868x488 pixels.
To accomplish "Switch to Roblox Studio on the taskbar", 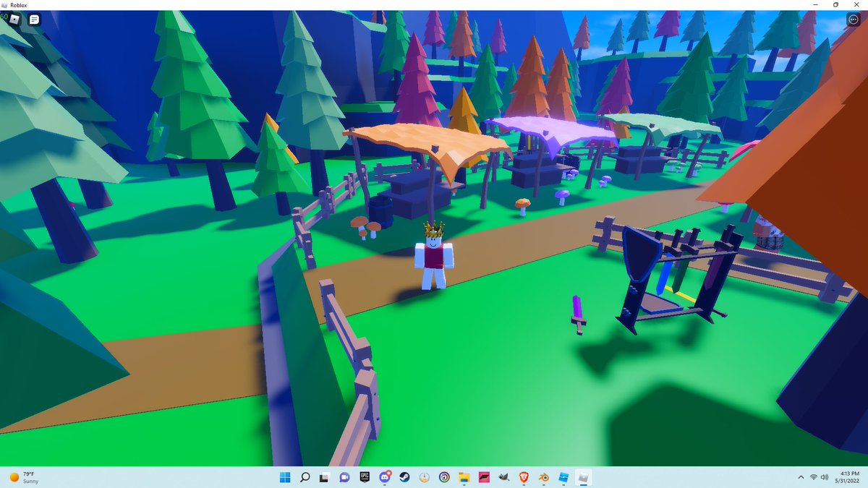I will 563,477.
